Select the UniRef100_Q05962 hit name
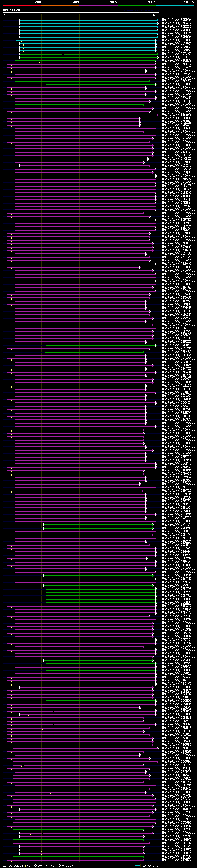This screenshot has width=197, height=868. point(177,477)
